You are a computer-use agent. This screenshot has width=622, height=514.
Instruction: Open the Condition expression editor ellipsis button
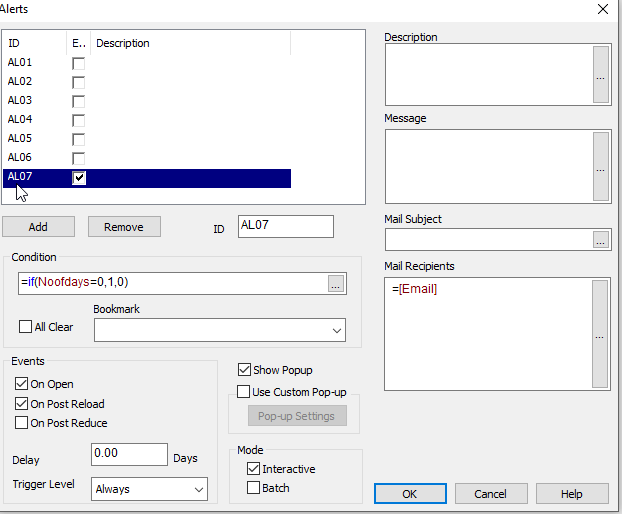tap(336, 284)
